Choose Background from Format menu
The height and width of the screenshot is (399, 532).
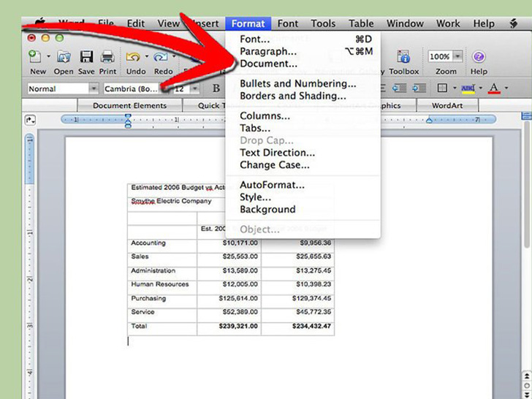pos(303,209)
